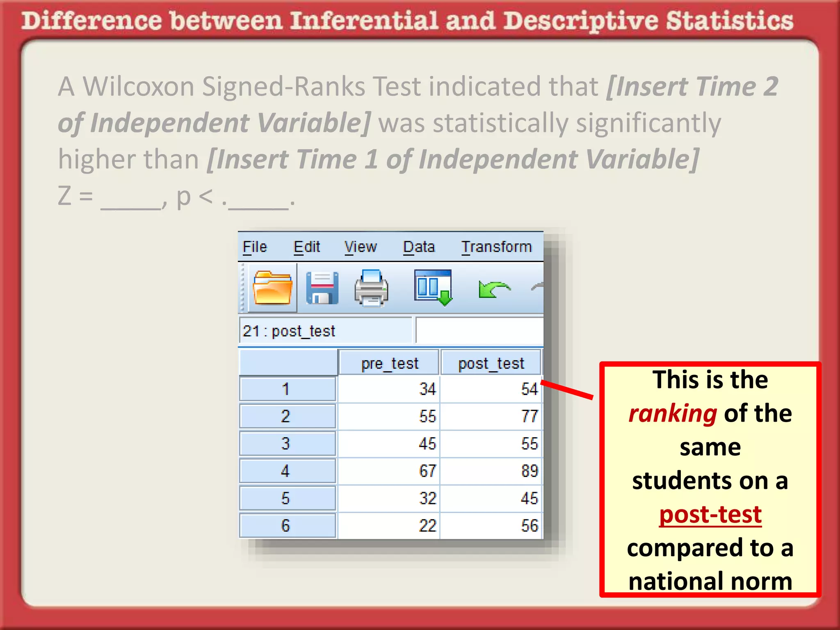Click pre_test cell with value 45
Viewport: 840px width, 630px height.
388,443
